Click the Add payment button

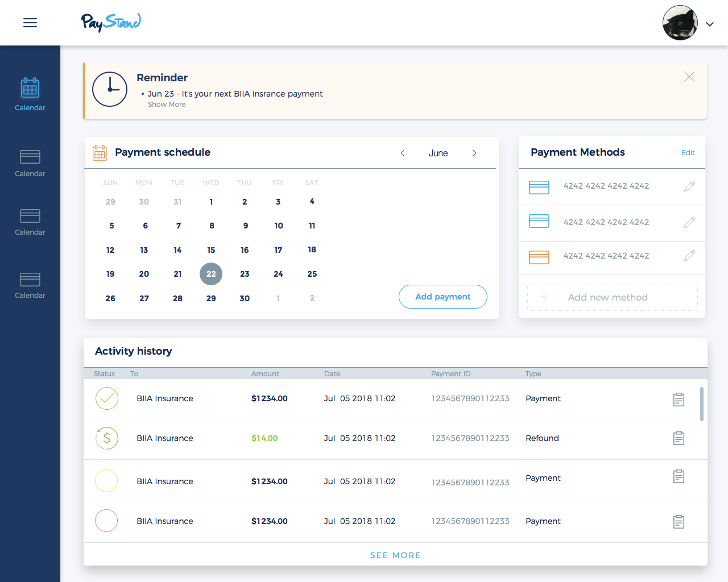point(443,297)
